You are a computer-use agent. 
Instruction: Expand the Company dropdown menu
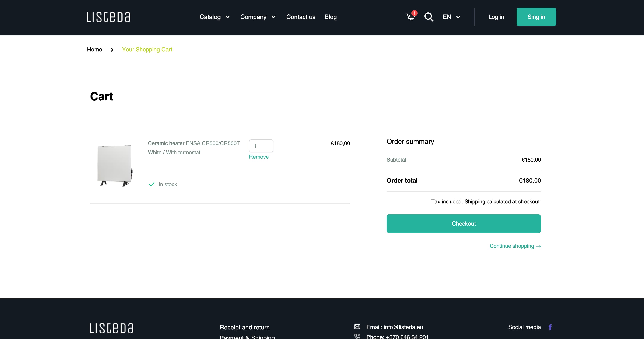click(258, 17)
